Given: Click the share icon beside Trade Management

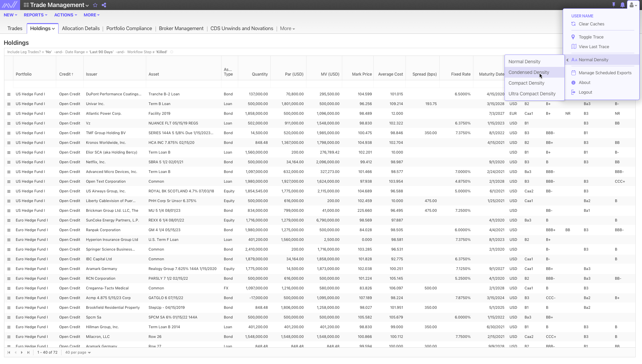Looking at the screenshot, I should (x=104, y=5).
